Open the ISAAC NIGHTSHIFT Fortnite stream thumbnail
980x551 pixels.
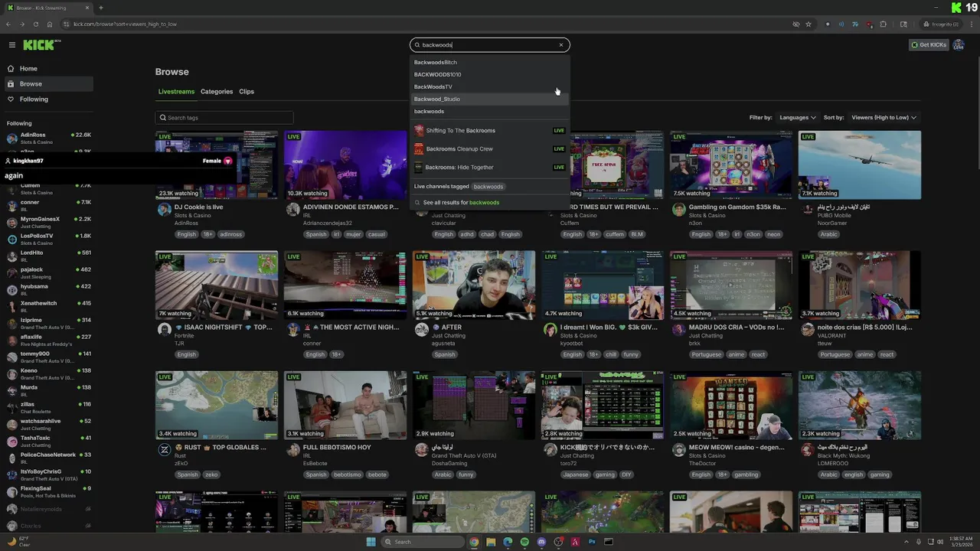click(217, 285)
